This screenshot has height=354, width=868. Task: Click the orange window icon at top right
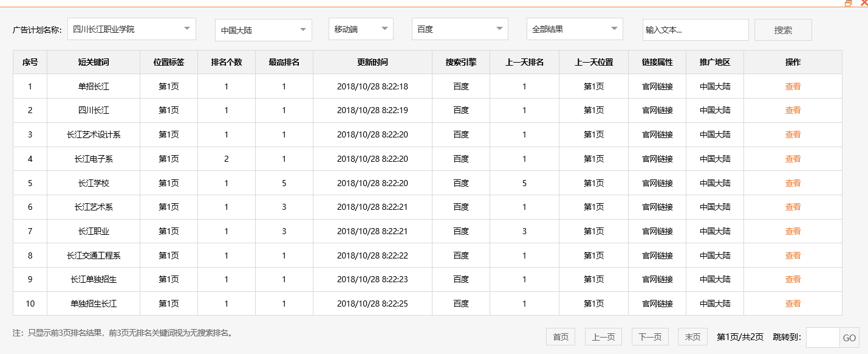tap(849, 4)
